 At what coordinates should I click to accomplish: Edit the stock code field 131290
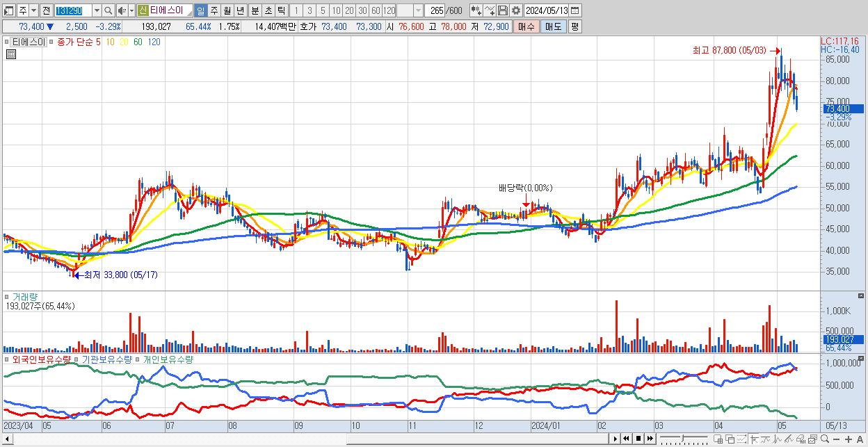(73, 10)
